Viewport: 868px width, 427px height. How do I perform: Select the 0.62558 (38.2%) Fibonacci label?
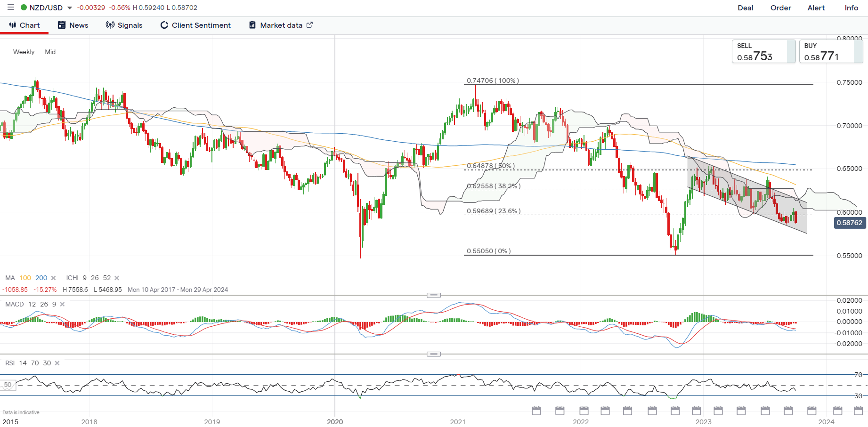[494, 186]
